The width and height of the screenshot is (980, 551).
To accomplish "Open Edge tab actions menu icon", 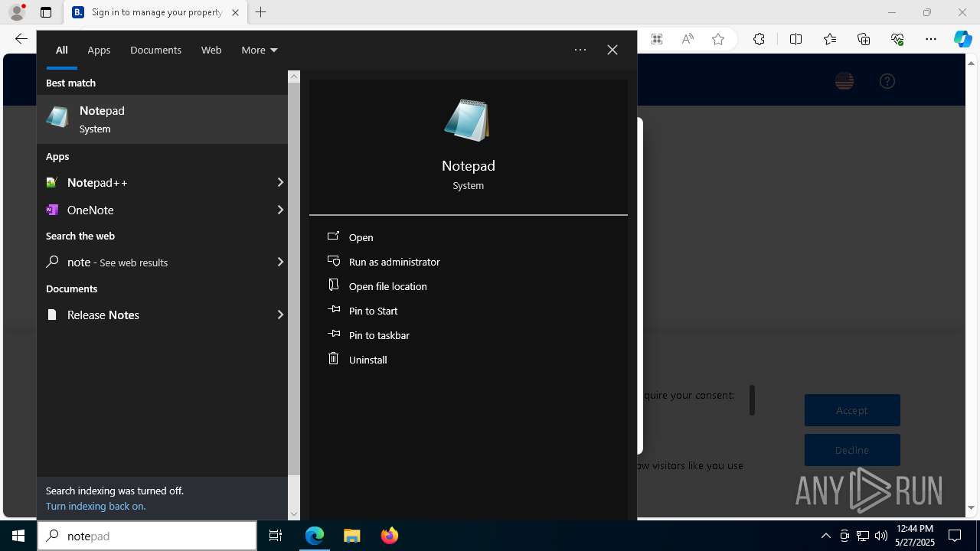I will click(x=46, y=12).
